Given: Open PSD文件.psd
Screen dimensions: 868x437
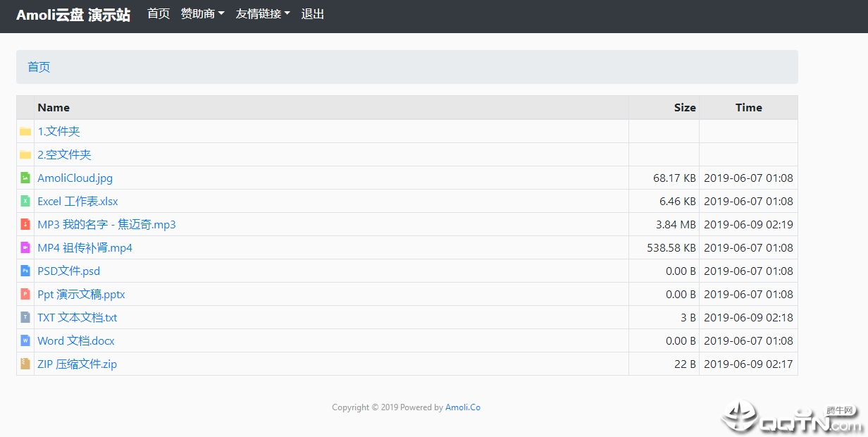Looking at the screenshot, I should [x=69, y=271].
